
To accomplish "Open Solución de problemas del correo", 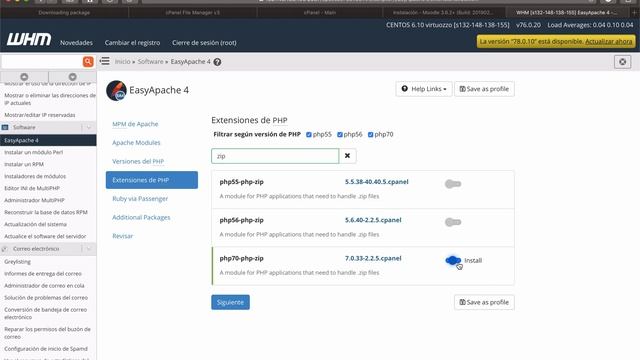I will [46, 298].
